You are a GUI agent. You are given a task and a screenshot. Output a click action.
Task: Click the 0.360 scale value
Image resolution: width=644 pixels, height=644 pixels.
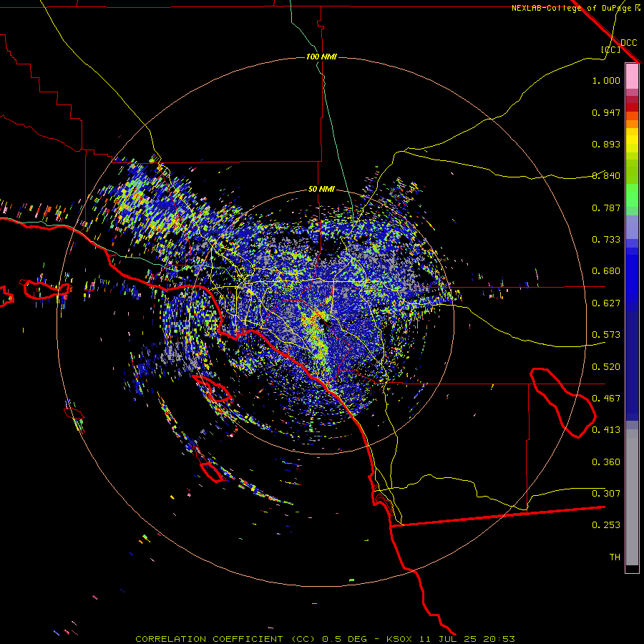tap(606, 462)
